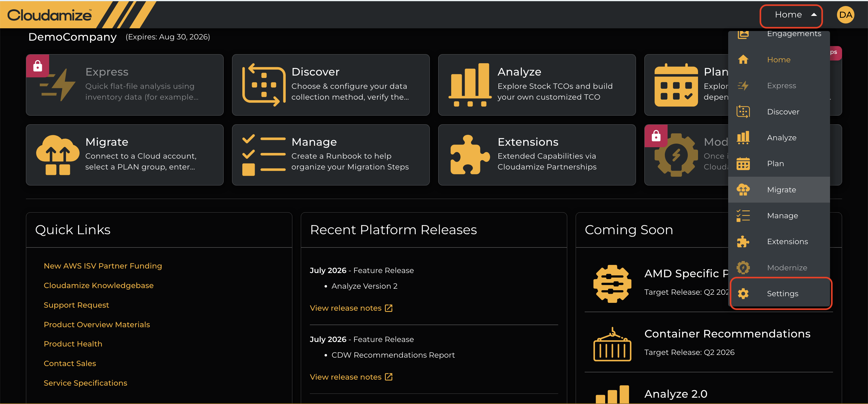This screenshot has height=404, width=868.
Task: Click the Discover card grid icon
Action: (263, 85)
